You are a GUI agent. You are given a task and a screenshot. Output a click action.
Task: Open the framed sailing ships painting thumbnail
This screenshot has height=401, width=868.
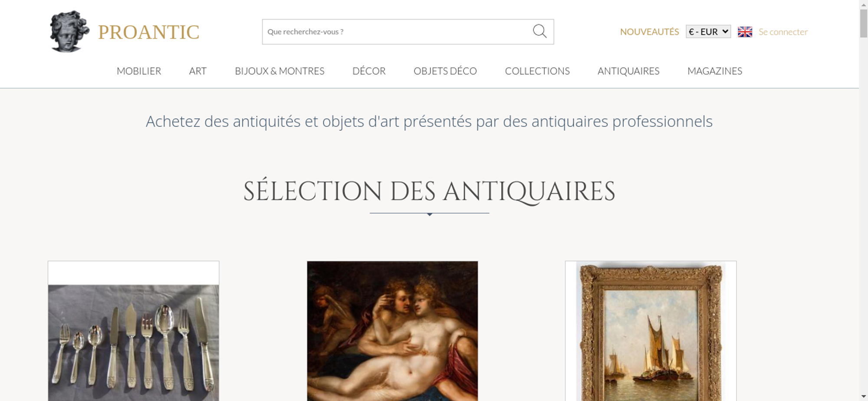(x=651, y=331)
